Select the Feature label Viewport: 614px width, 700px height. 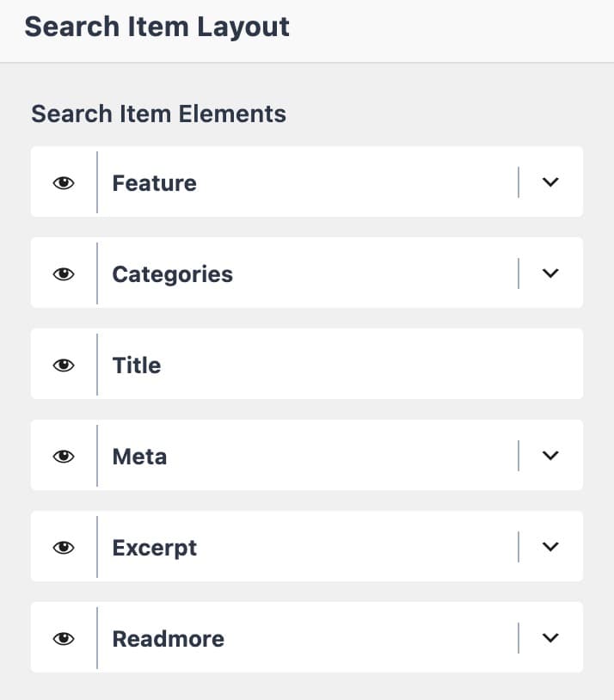(154, 182)
